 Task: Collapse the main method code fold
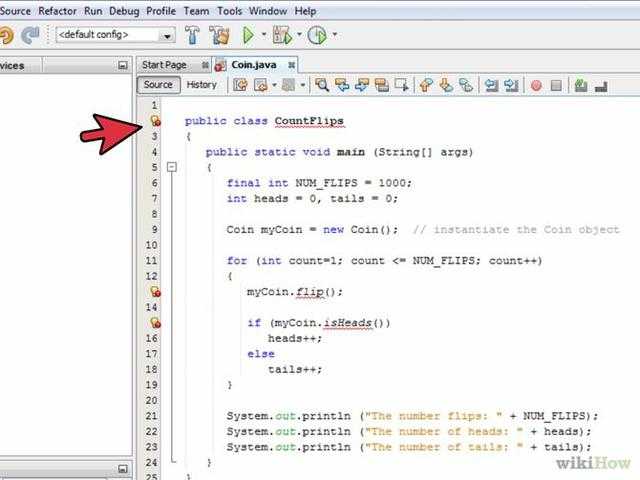[171, 168]
